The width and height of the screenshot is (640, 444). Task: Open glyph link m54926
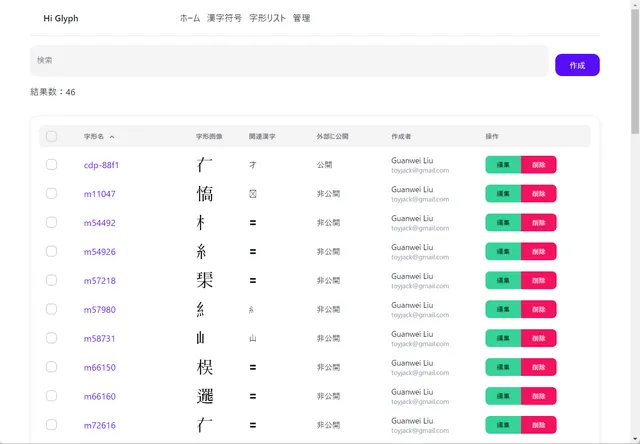pos(100,252)
